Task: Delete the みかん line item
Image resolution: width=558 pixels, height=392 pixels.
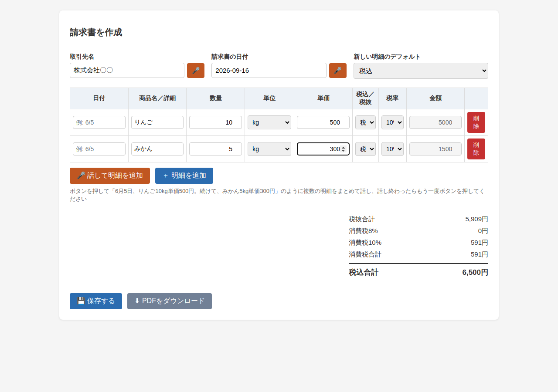Action: point(476,149)
